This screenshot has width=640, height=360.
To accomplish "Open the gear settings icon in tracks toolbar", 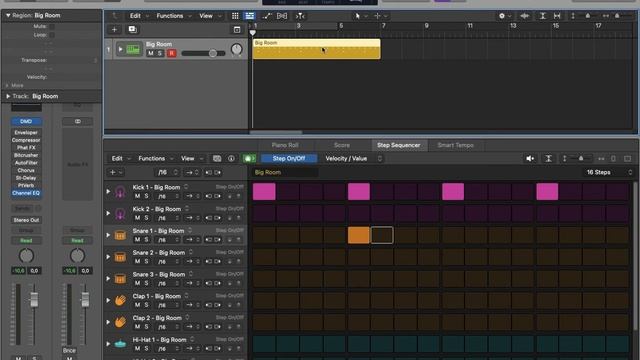I will point(502,16).
